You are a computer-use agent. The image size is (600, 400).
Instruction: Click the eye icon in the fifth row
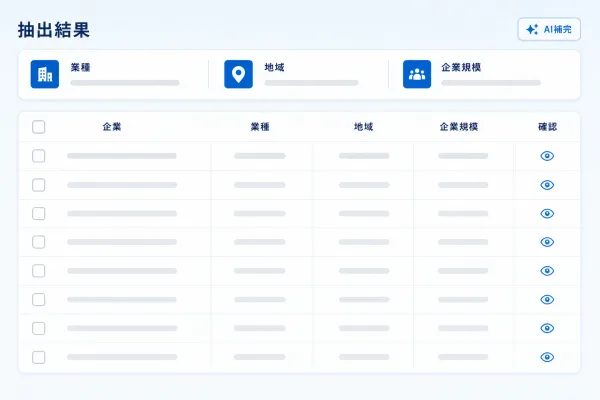547,271
